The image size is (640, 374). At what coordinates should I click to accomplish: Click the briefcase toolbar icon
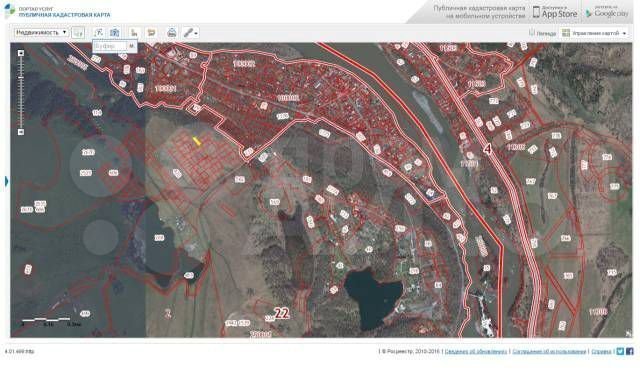point(115,33)
